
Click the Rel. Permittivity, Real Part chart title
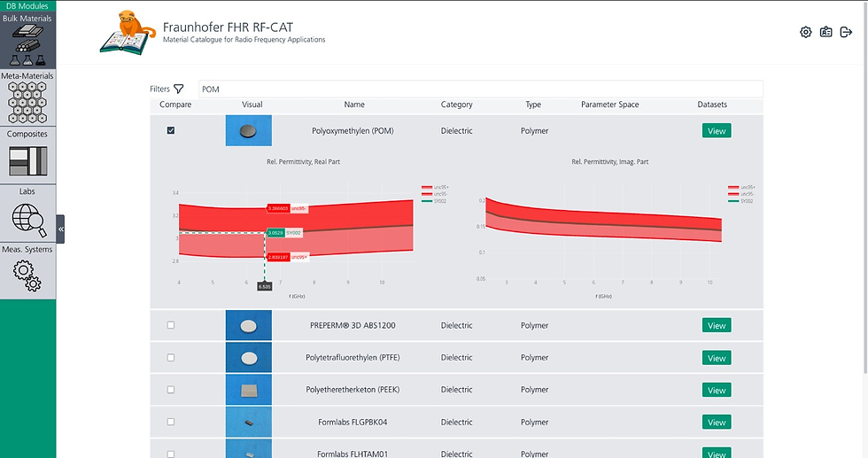point(303,162)
